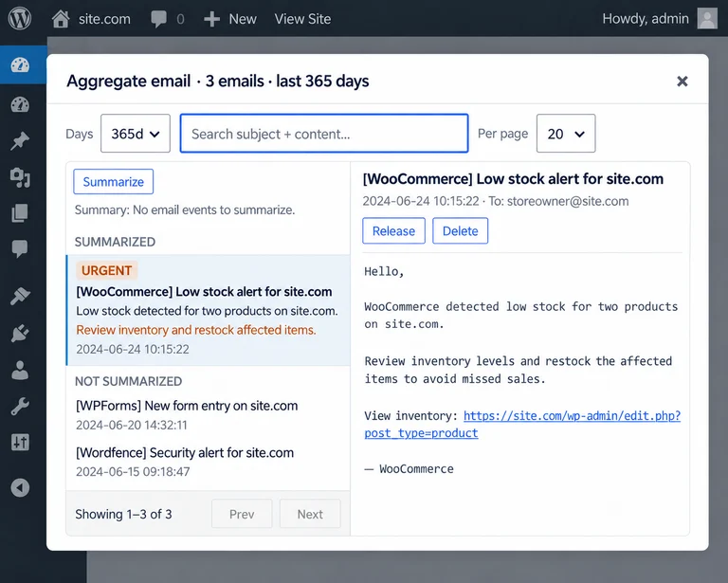Image resolution: width=728 pixels, height=583 pixels.
Task: Click the site.com admin bar title
Action: pyautogui.click(x=104, y=19)
